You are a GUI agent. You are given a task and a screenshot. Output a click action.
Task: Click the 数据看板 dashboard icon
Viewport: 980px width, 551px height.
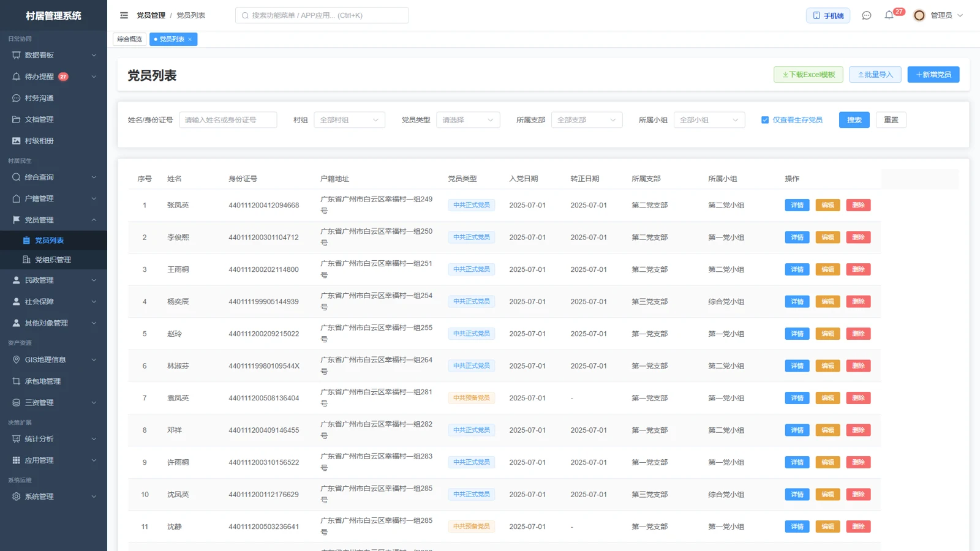coord(17,55)
